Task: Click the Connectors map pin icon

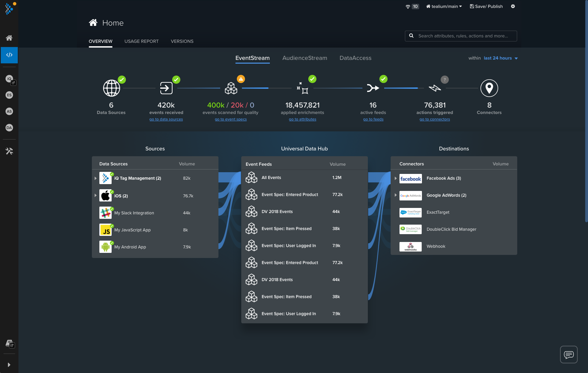Action: tap(489, 88)
